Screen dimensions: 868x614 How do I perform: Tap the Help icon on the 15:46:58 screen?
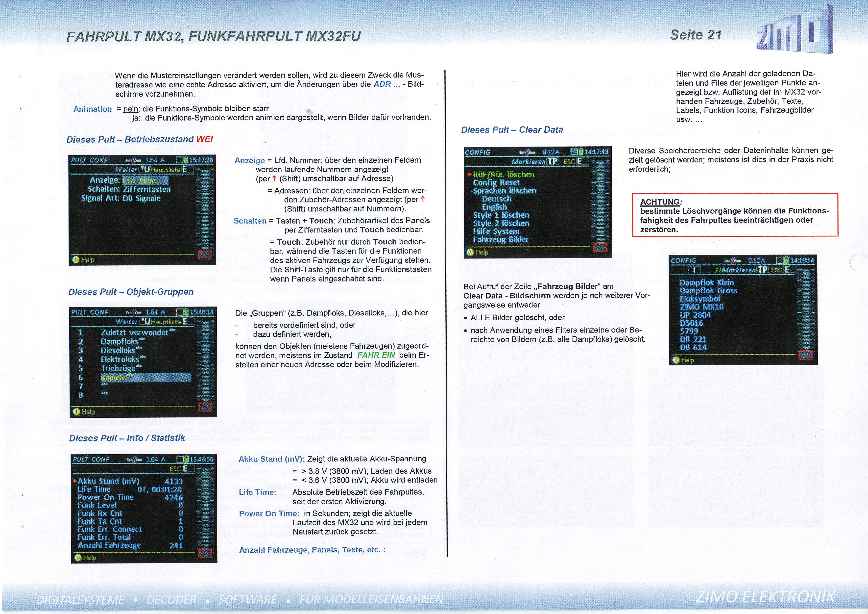78,558
